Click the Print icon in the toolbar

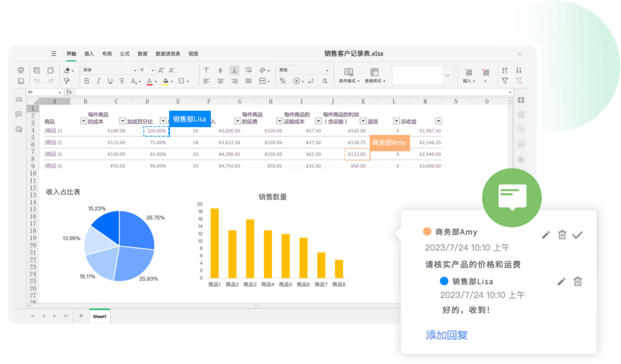click(21, 70)
